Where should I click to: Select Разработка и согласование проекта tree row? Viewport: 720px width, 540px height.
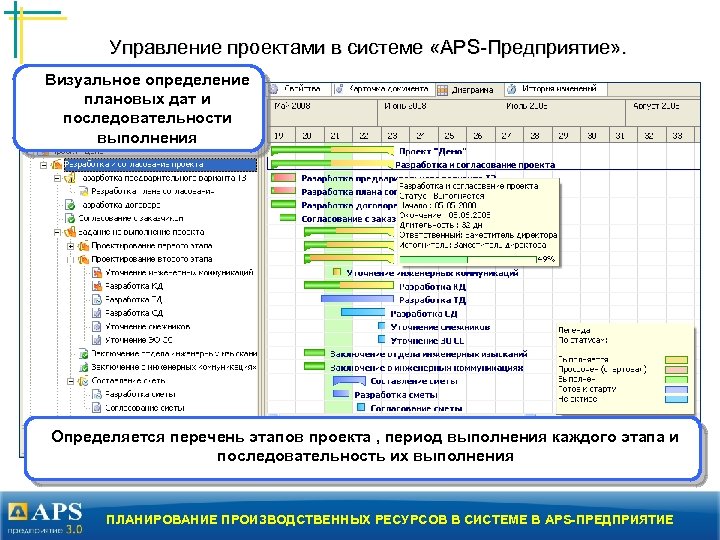[x=159, y=164]
